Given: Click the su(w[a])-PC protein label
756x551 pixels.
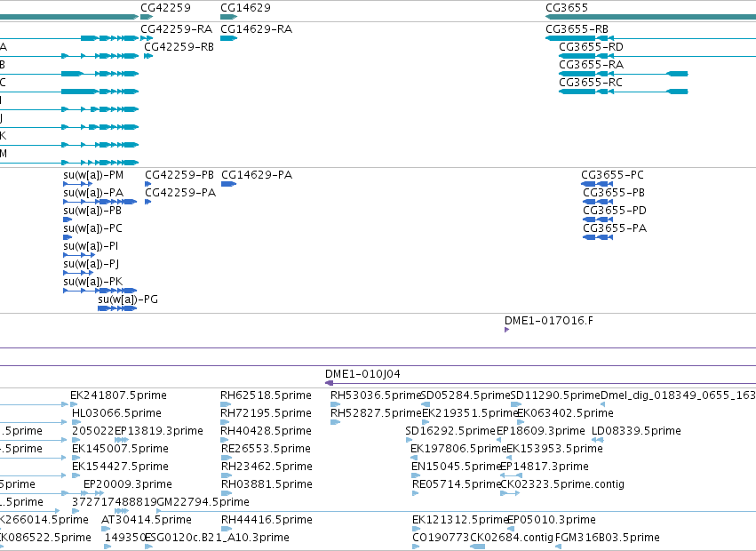Looking at the screenshot, I should tap(92, 228).
